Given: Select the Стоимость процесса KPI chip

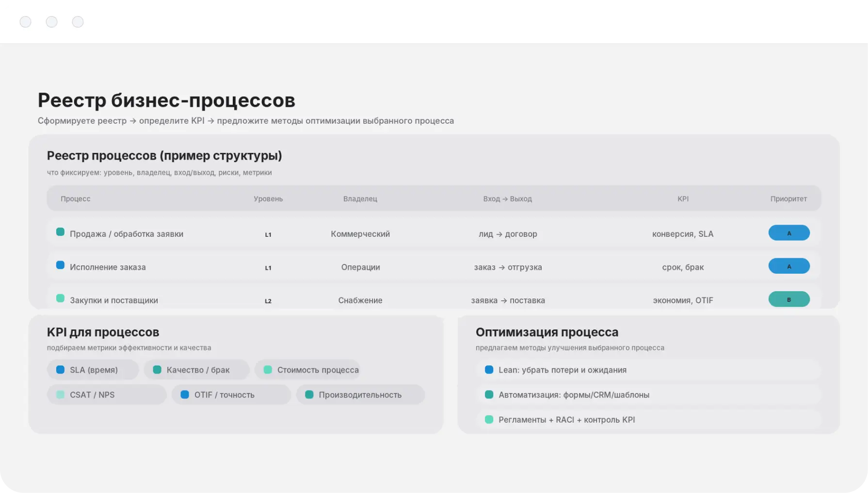Looking at the screenshot, I should tap(307, 370).
